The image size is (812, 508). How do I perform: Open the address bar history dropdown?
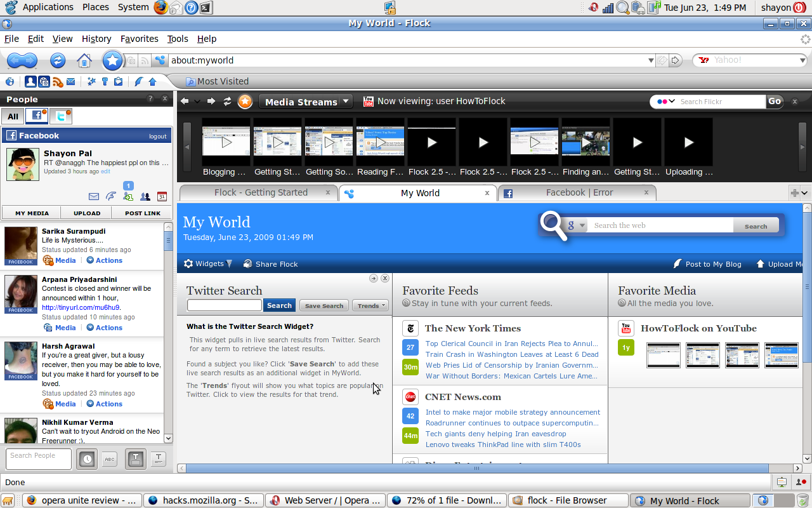[651, 61]
